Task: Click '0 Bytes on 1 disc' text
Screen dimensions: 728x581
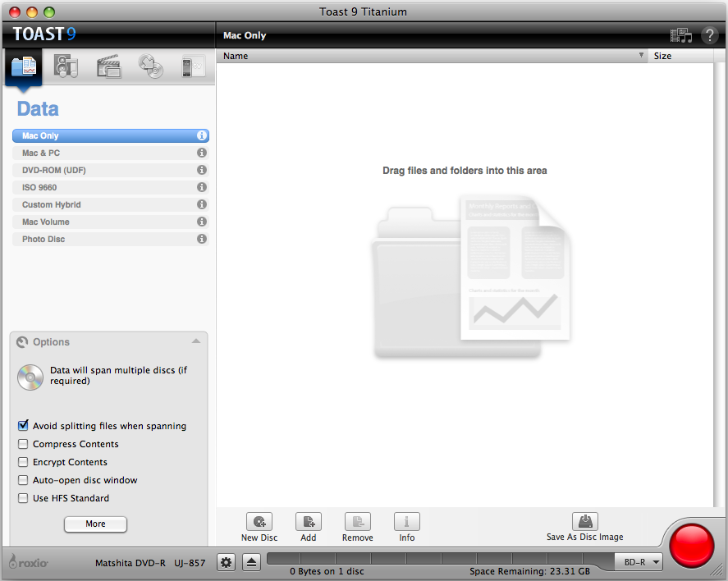Action: (327, 571)
